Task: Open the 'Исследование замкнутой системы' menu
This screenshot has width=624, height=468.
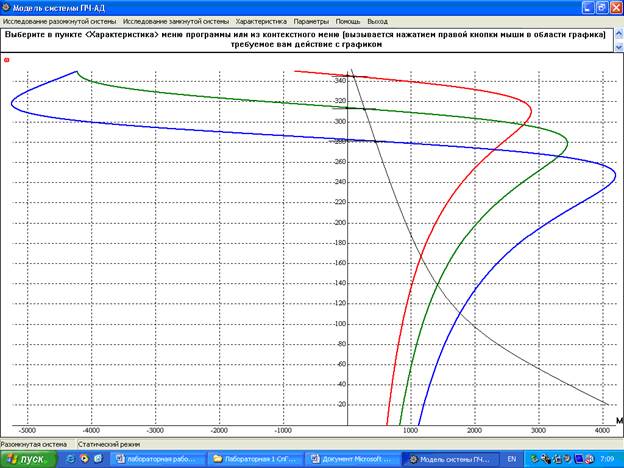Action: coord(176,21)
